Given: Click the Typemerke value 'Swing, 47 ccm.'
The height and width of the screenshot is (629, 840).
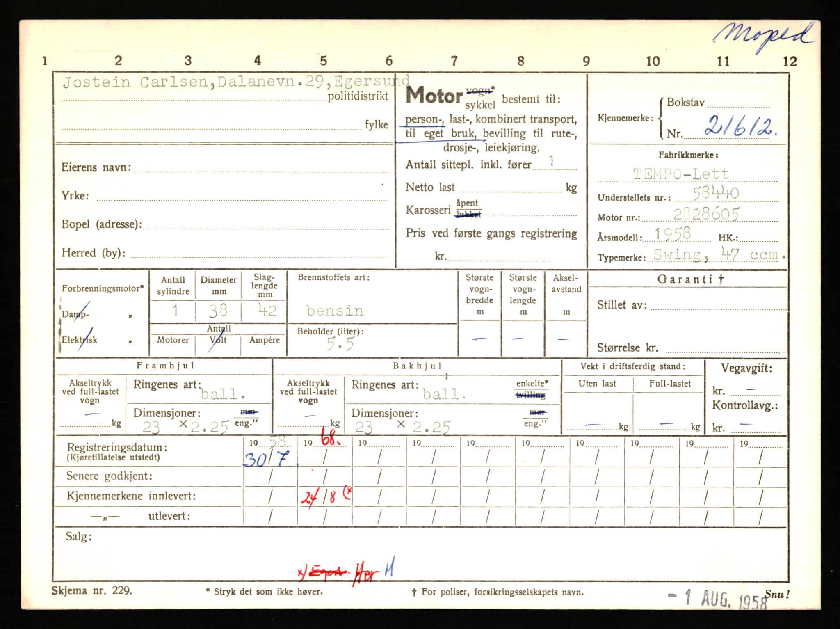Looking at the screenshot, I should pos(719,255).
